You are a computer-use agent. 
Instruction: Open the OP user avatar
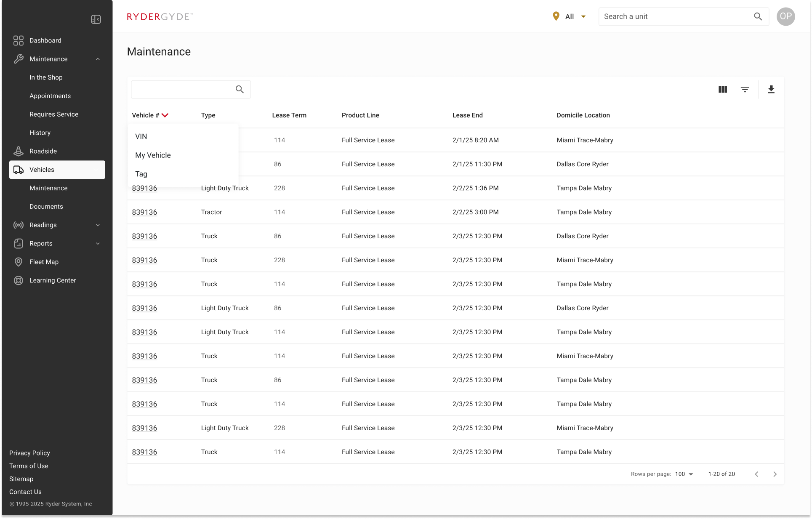tap(785, 16)
